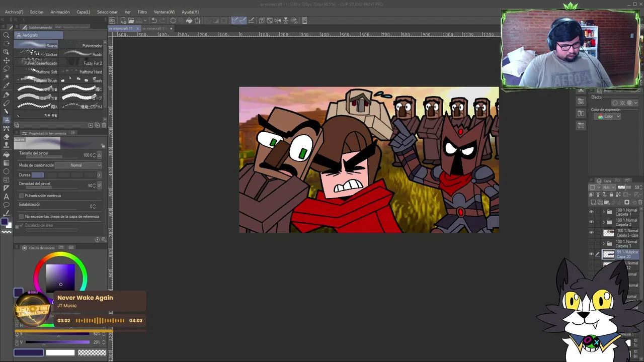This screenshot has width=644, height=362.
Task: Select the Aerógrafo tool group
Action: click(x=38, y=35)
